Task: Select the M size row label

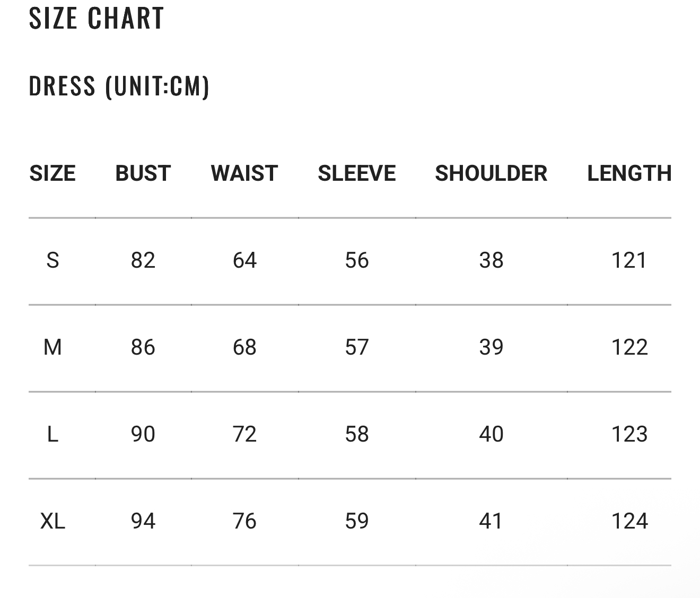Action: [52, 347]
